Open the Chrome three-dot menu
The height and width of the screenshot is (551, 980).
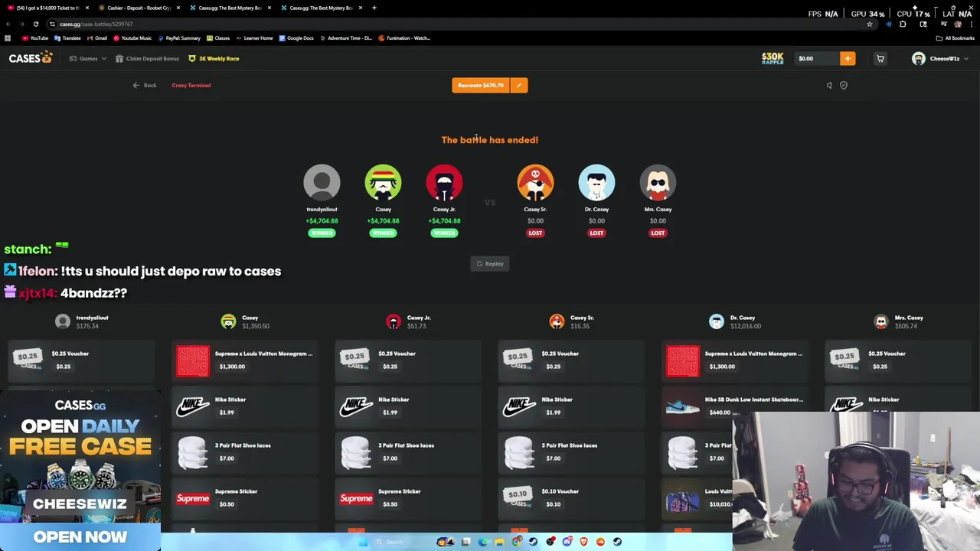coord(972,24)
